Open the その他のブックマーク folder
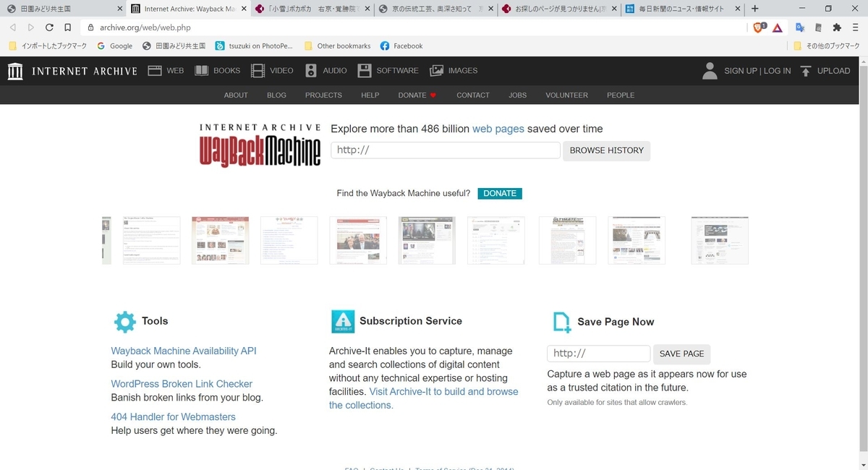Screen dimensions: 868x470 click(827, 46)
